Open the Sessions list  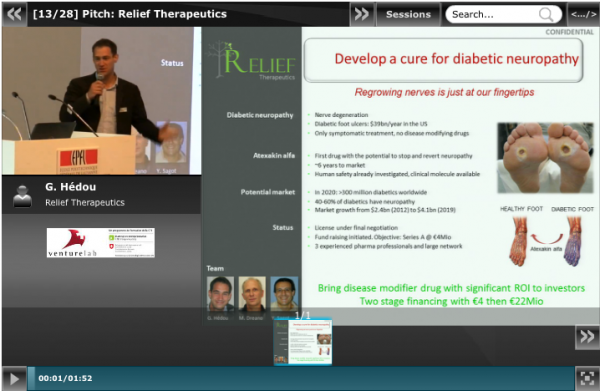point(408,15)
